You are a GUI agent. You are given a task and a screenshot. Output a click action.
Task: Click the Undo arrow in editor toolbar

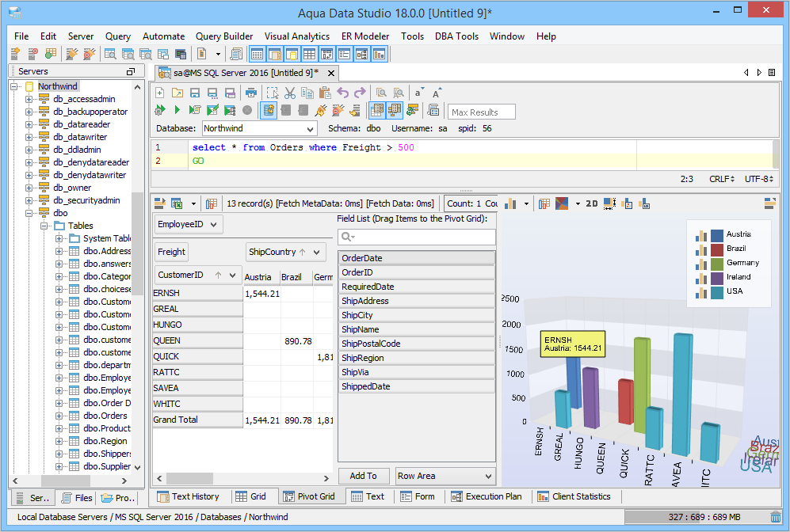click(x=343, y=93)
